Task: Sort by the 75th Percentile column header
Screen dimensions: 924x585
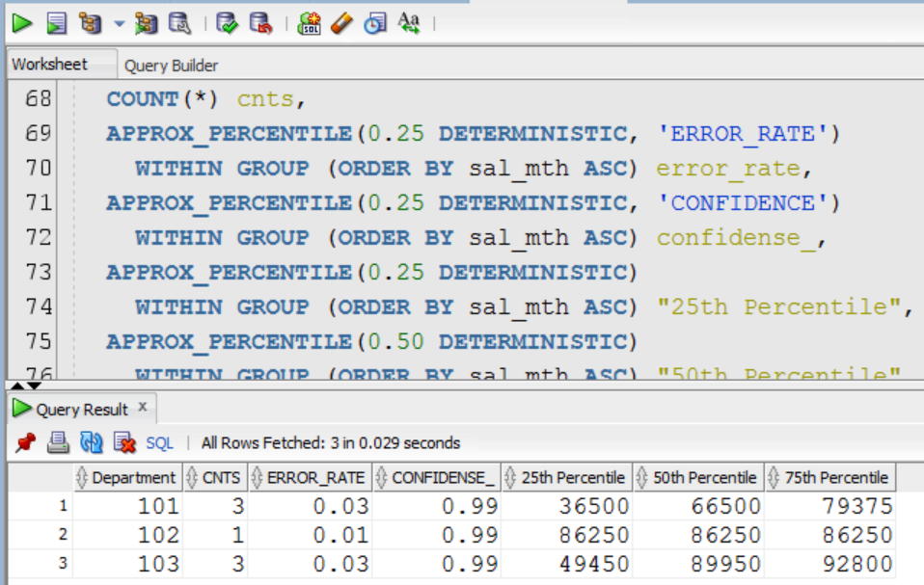Action: (830, 477)
